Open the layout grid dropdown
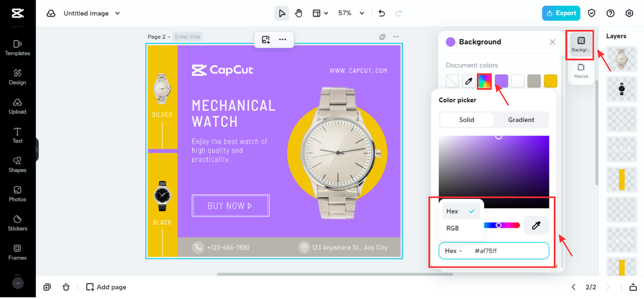 point(320,13)
